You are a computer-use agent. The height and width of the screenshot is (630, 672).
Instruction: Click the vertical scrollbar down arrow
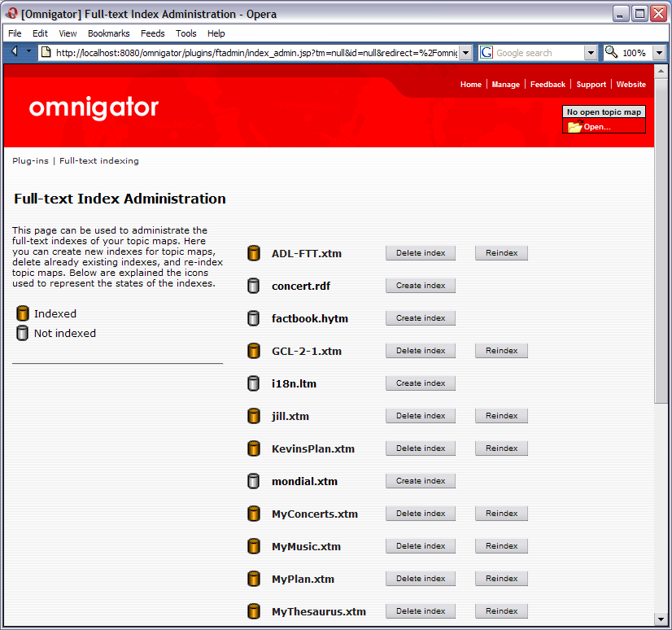(661, 619)
